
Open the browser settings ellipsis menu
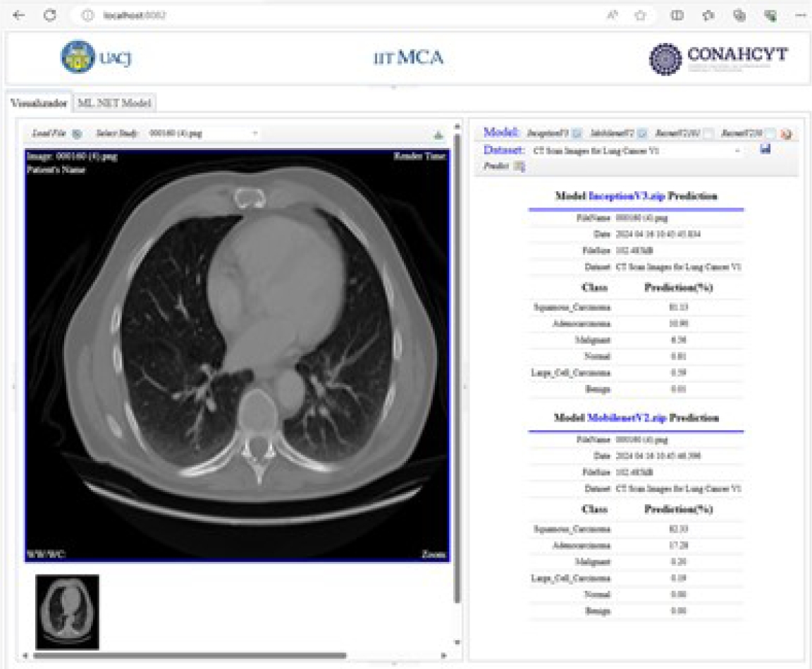pos(799,15)
